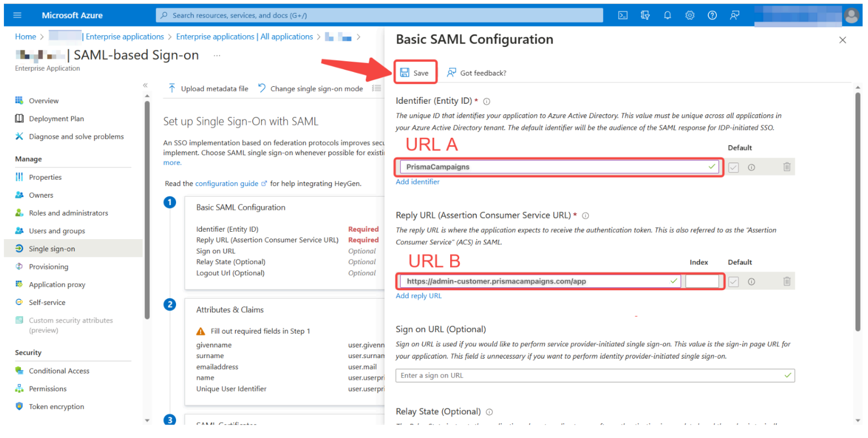Collapse the left navigation menu
868x438 pixels.
point(145,85)
